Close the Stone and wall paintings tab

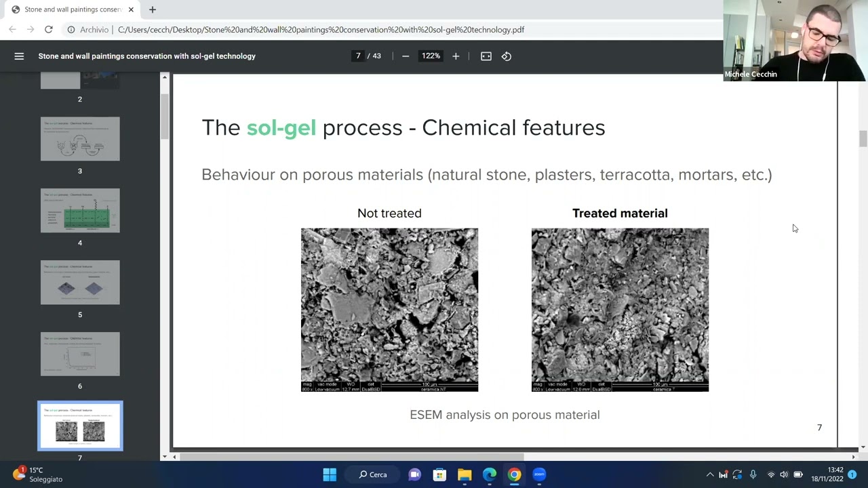click(131, 9)
